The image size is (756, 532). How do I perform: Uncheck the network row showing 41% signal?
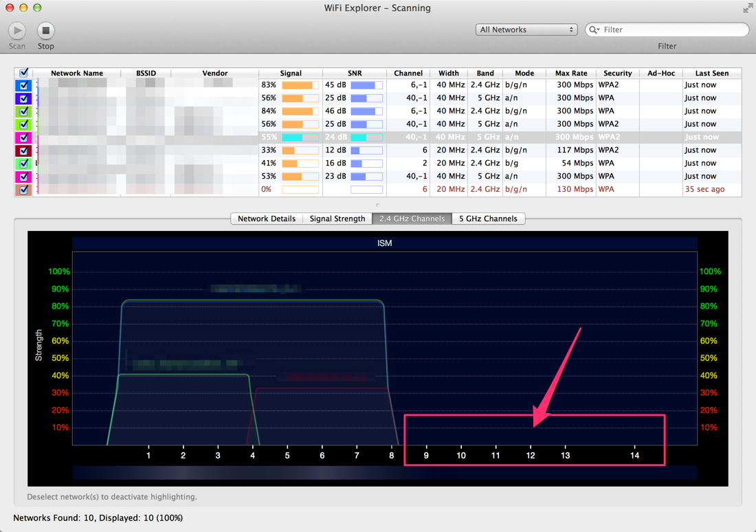pos(23,164)
